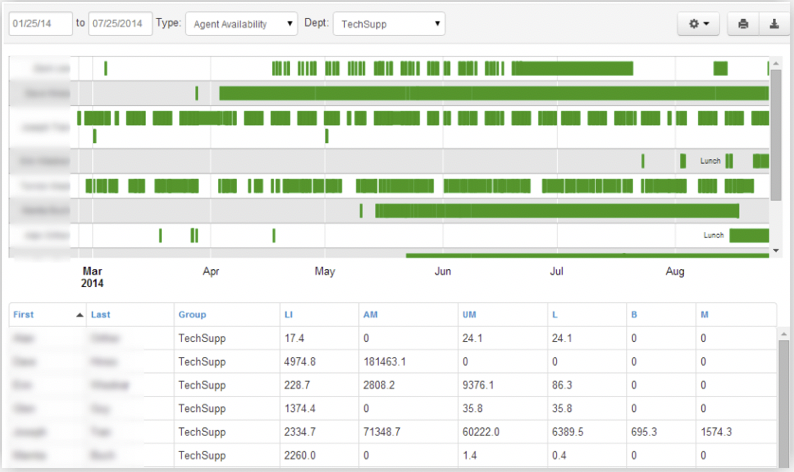Sort table by the LI column header
Viewport: 794px width, 472px height.
pos(288,314)
